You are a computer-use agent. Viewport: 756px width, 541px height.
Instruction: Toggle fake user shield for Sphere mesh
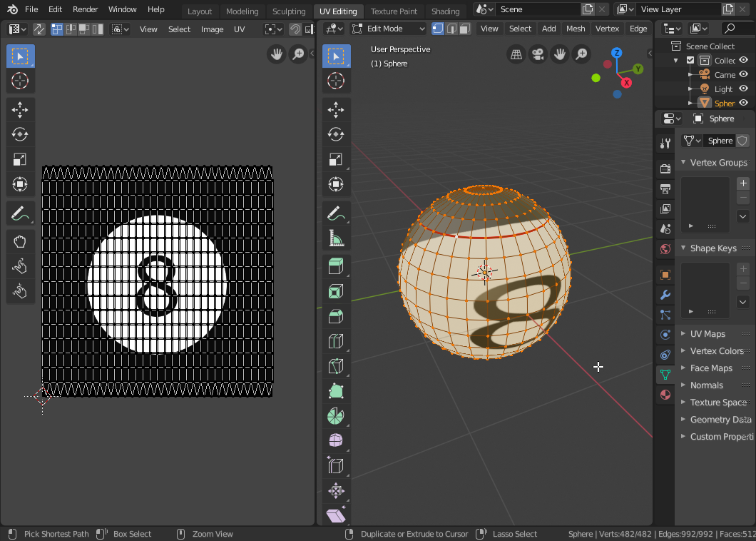(742, 141)
